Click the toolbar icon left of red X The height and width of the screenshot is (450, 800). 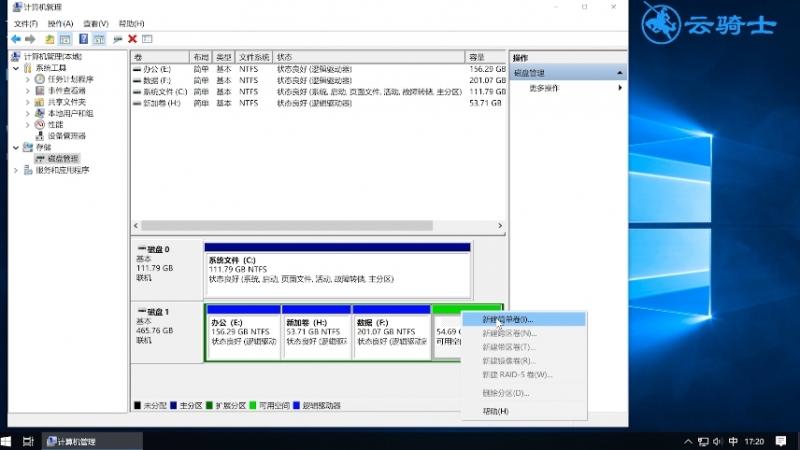(118, 39)
